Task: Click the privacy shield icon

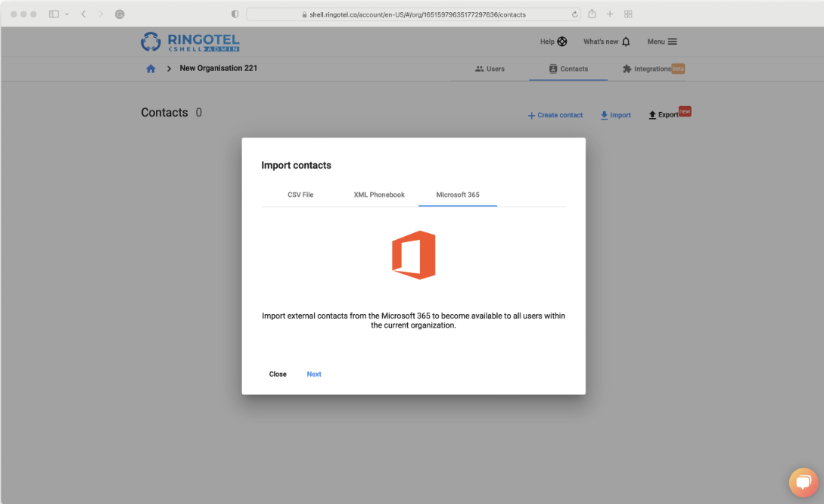Action: (235, 14)
